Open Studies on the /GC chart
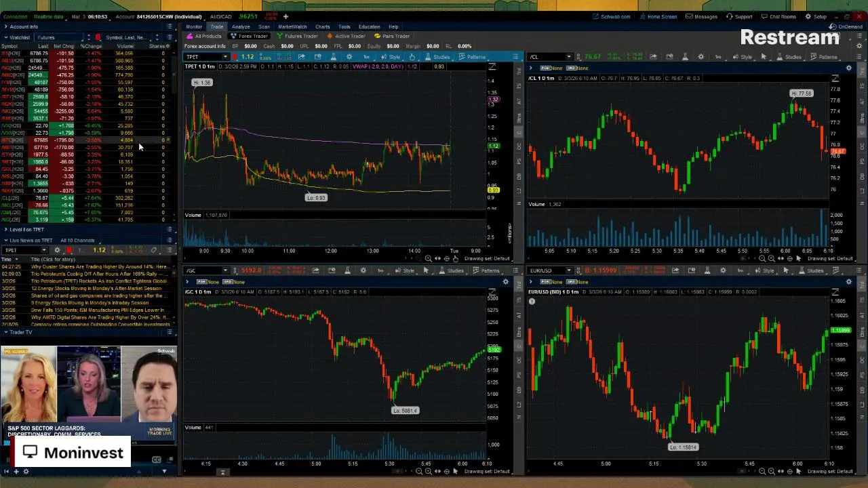Image resolution: width=868 pixels, height=488 pixels. coord(452,270)
